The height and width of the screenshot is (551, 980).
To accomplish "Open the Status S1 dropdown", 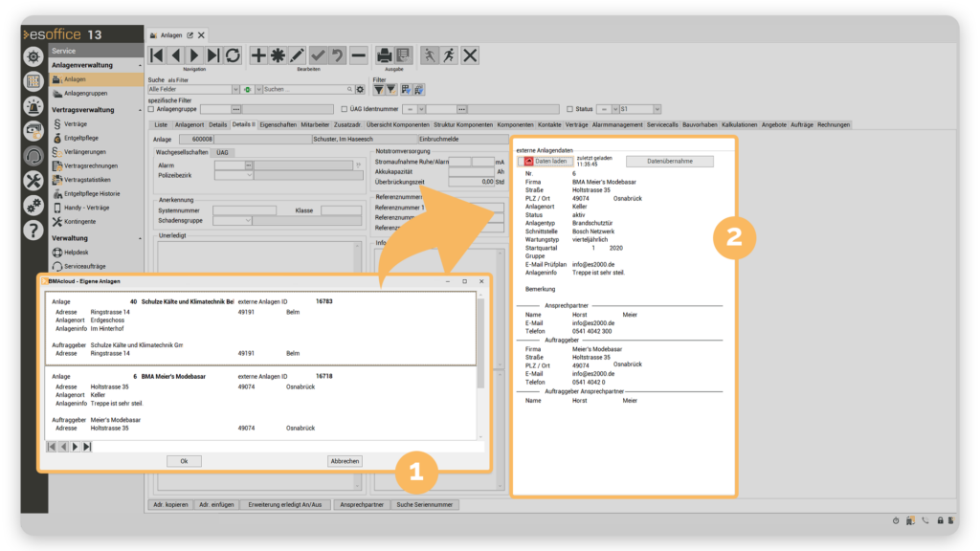I will coord(657,109).
